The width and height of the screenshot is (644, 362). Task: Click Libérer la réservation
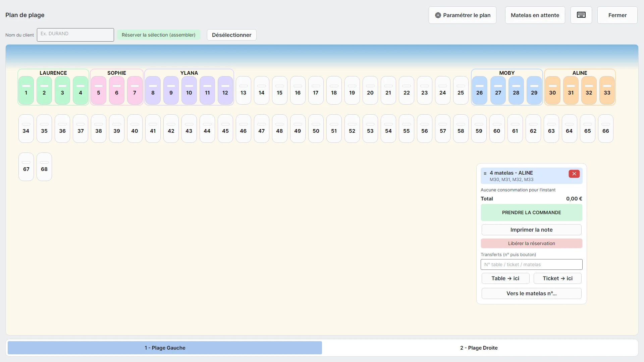[x=532, y=243]
